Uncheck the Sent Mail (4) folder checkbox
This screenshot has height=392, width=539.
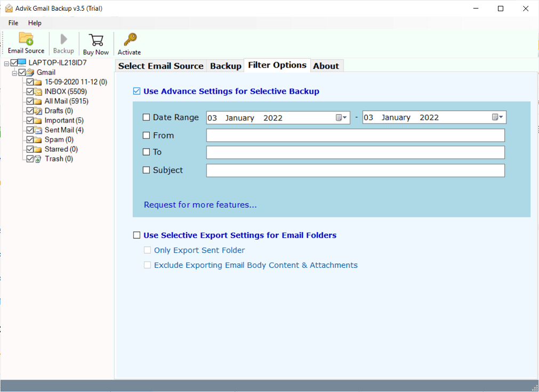pos(30,130)
